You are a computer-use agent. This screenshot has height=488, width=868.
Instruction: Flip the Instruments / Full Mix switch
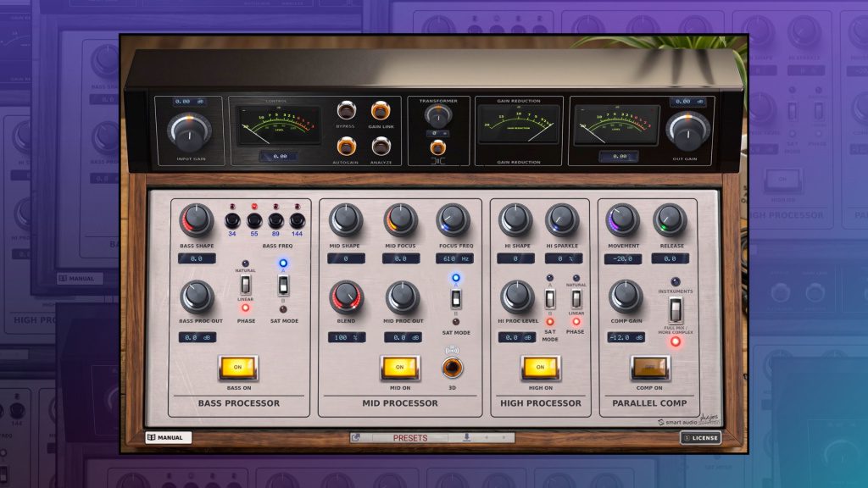[x=676, y=310]
